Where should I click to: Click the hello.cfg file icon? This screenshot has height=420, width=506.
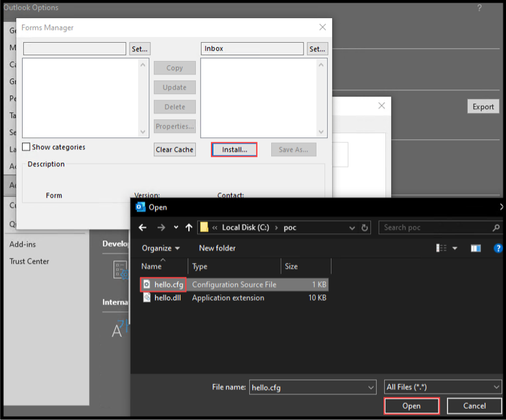click(147, 285)
